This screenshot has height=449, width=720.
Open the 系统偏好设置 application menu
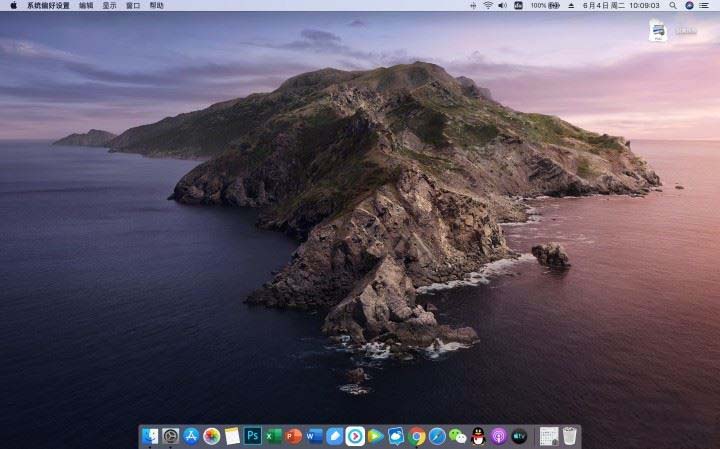click(x=48, y=6)
